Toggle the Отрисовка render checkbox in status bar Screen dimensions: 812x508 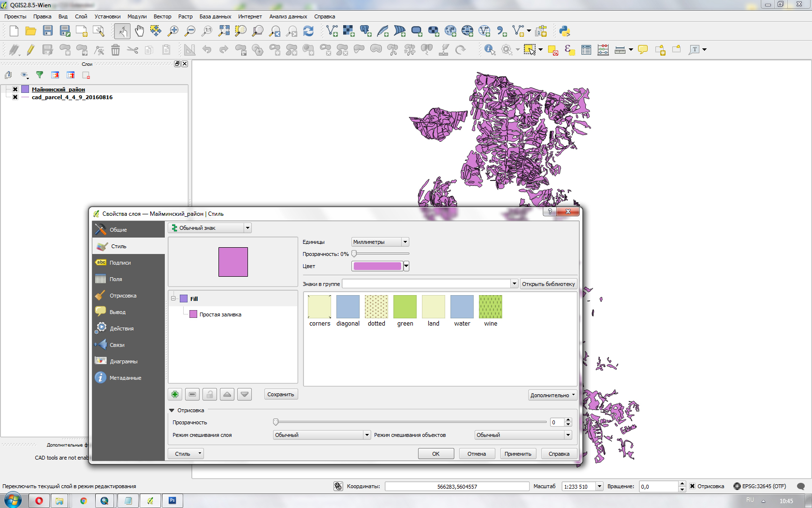[x=693, y=486]
